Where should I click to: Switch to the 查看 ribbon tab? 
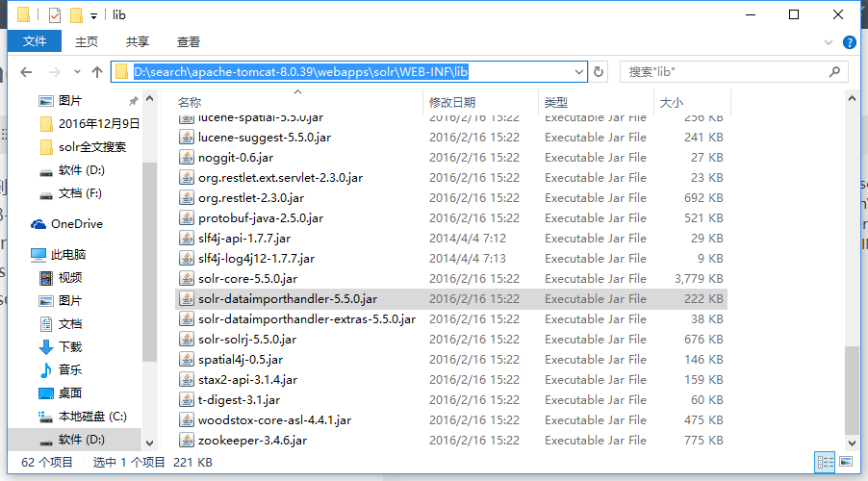tap(189, 42)
